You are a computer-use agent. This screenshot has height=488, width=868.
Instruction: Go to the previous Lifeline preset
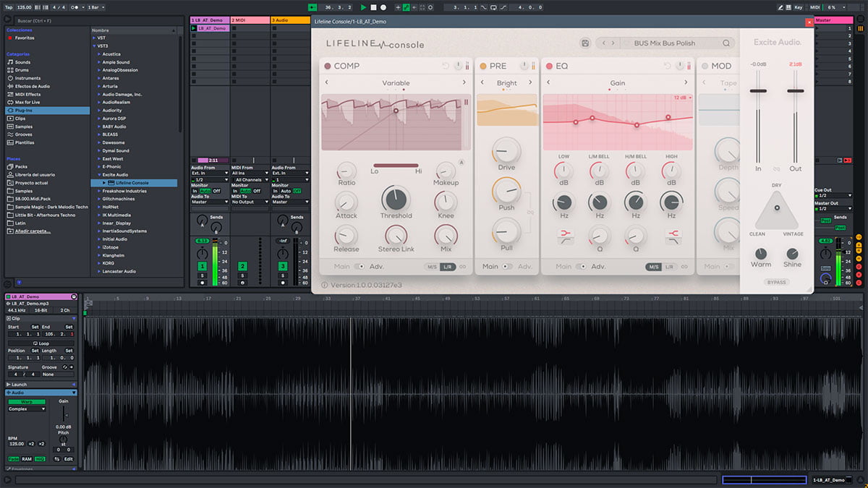coord(604,43)
